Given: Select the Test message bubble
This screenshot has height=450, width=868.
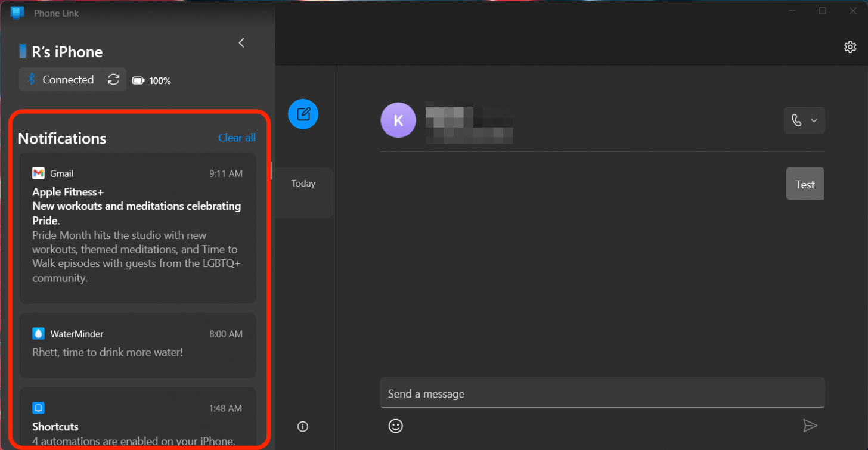Looking at the screenshot, I should point(805,184).
